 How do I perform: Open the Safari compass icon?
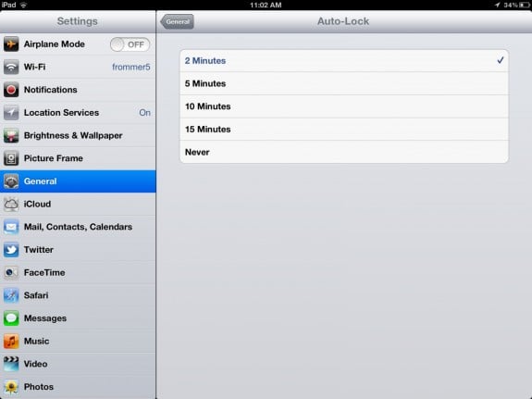click(11, 295)
